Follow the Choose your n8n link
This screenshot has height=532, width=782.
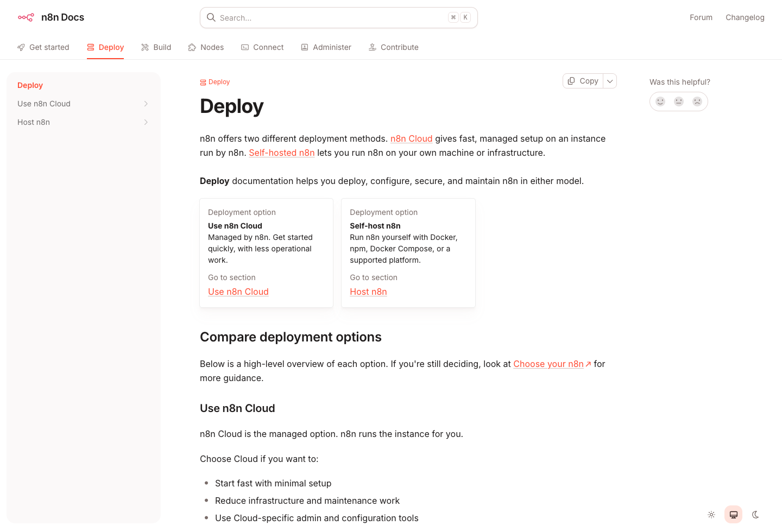(x=548, y=364)
